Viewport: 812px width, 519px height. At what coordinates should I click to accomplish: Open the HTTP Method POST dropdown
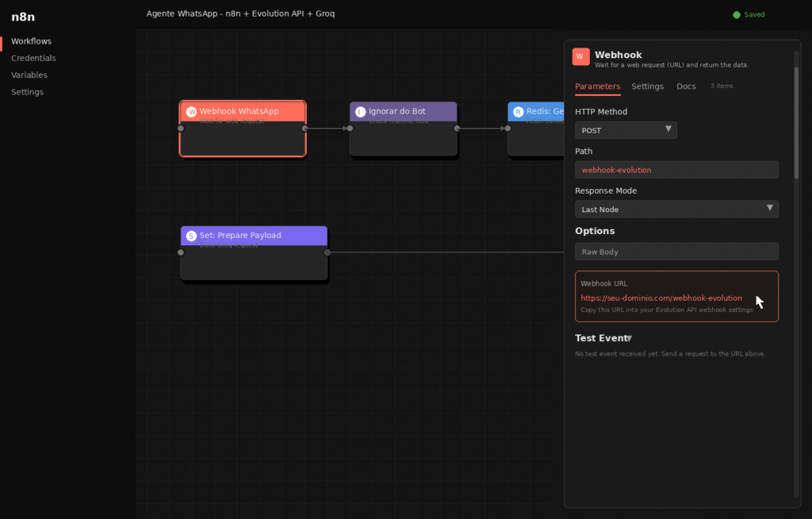[x=626, y=130]
